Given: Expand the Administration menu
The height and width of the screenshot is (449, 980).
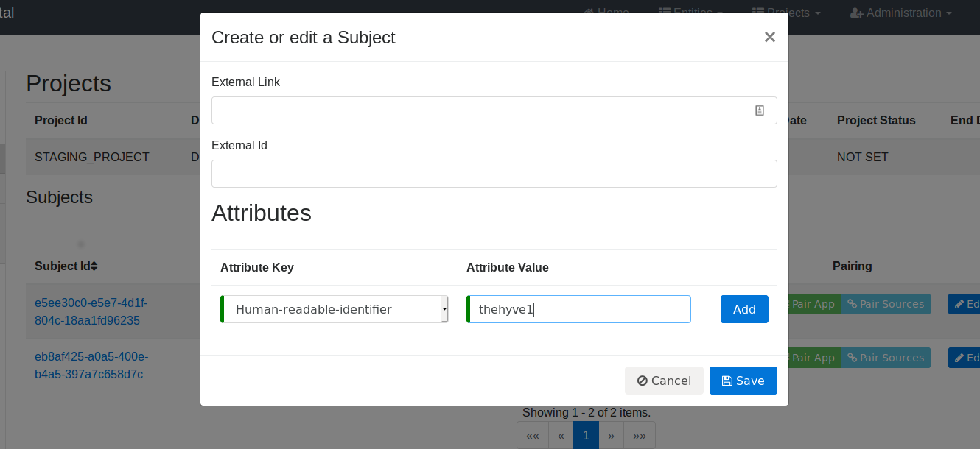Looking at the screenshot, I should tap(900, 13).
